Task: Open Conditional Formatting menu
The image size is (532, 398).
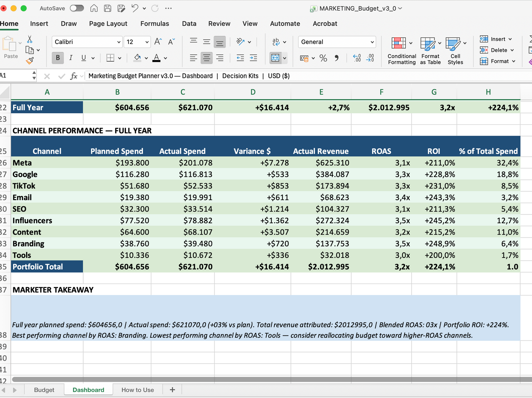Action: click(x=402, y=51)
